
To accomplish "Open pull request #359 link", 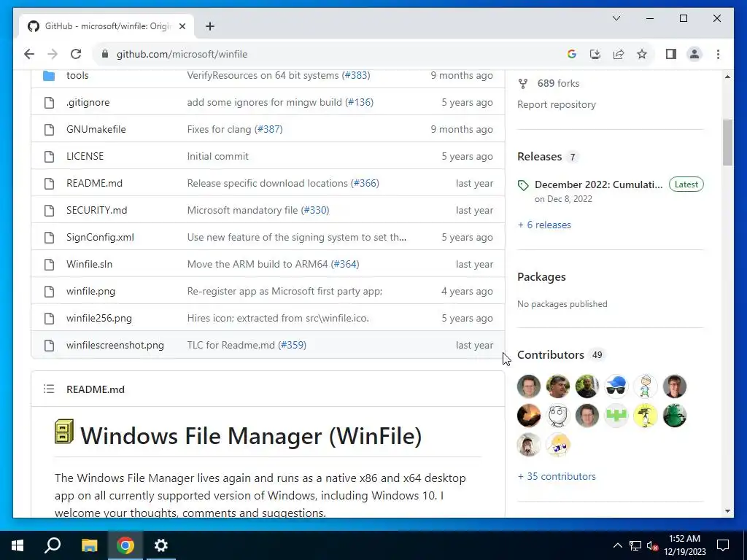I will pos(292,345).
